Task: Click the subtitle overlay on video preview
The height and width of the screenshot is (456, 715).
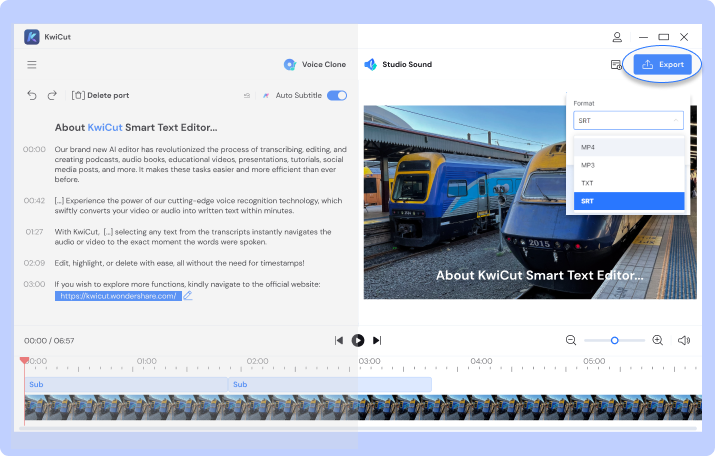Action: (540, 275)
